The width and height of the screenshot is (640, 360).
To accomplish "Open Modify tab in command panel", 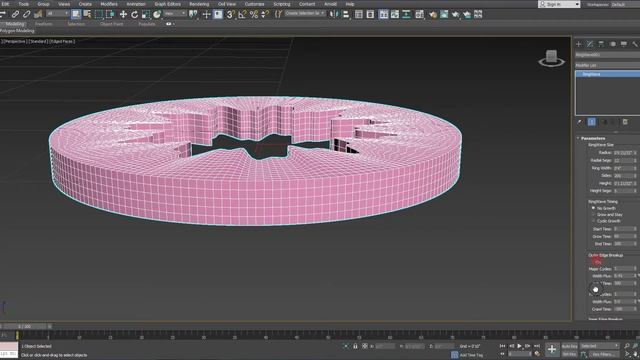I will point(590,44).
